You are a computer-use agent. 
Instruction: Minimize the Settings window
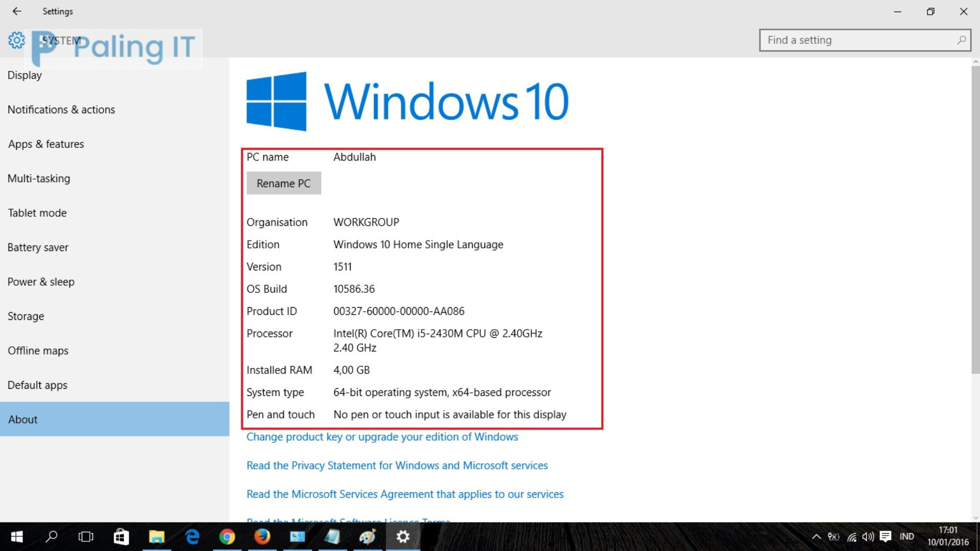pos(897,11)
